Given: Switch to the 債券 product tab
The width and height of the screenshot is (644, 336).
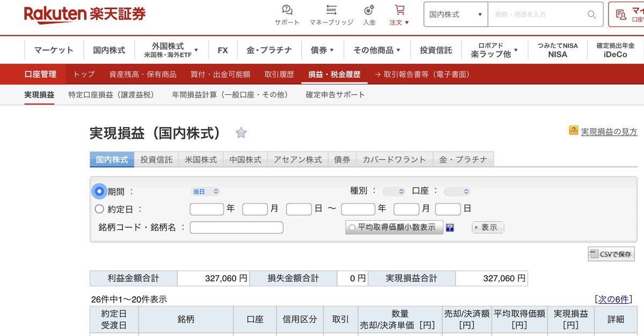Looking at the screenshot, I should coord(342,160).
